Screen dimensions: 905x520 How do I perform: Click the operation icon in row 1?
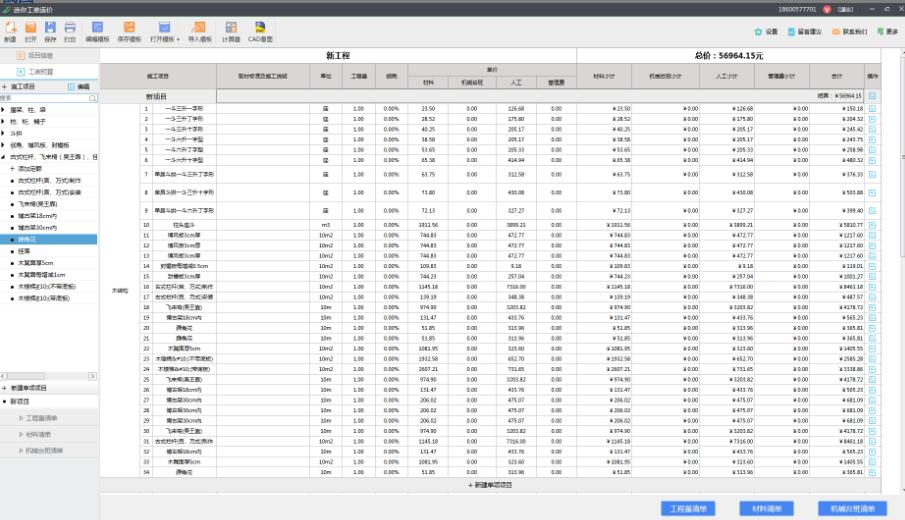point(872,108)
